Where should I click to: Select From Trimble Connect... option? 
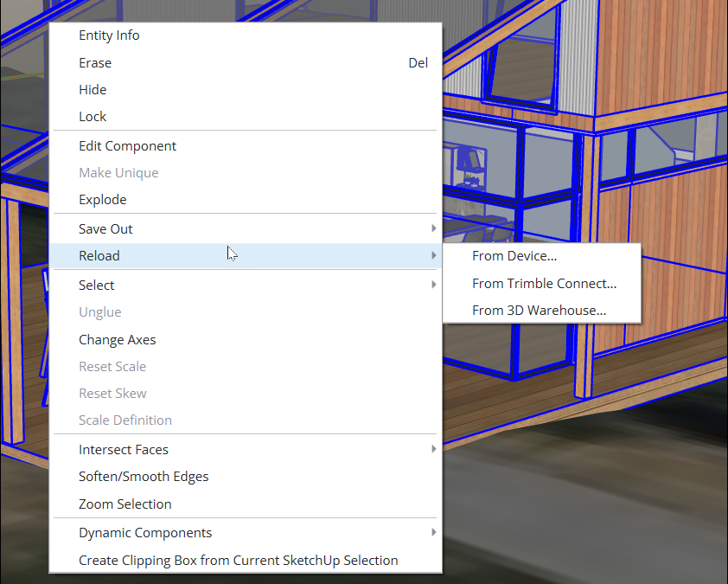(542, 284)
